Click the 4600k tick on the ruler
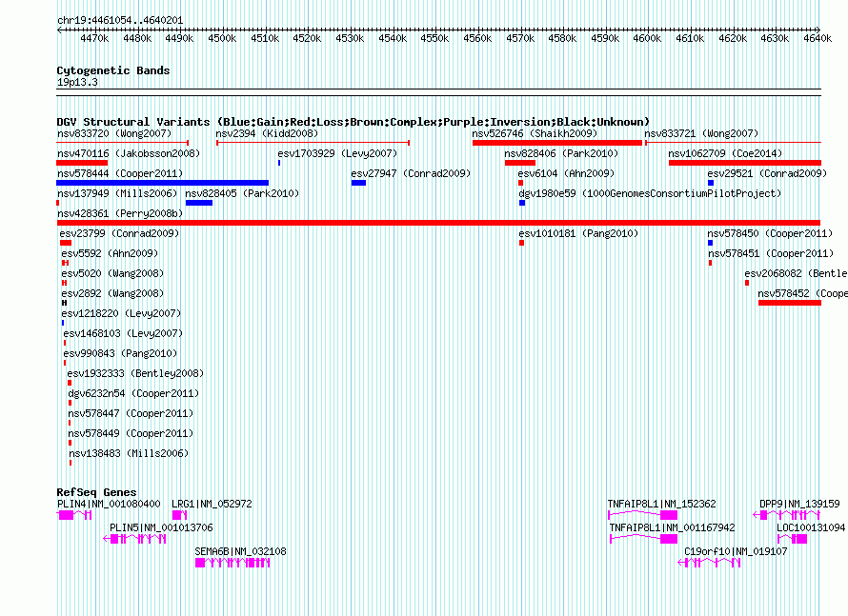Screen dimensions: 848x616 [x=647, y=38]
